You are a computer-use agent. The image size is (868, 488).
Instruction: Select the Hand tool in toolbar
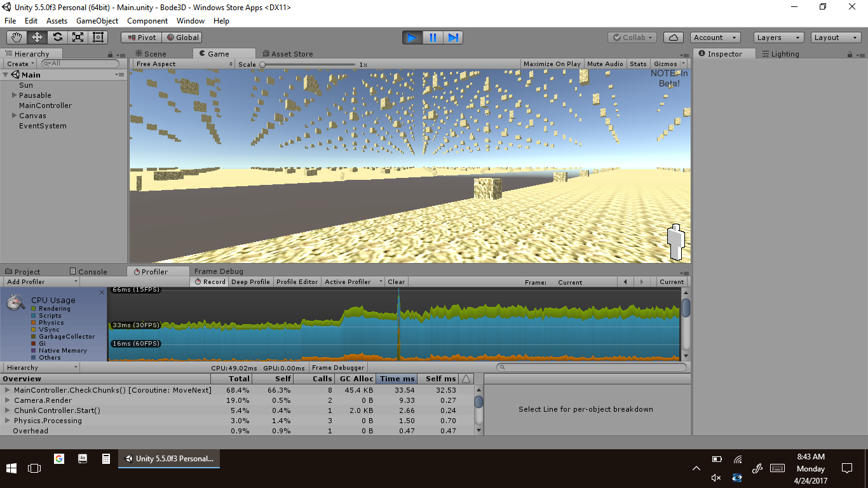(17, 37)
